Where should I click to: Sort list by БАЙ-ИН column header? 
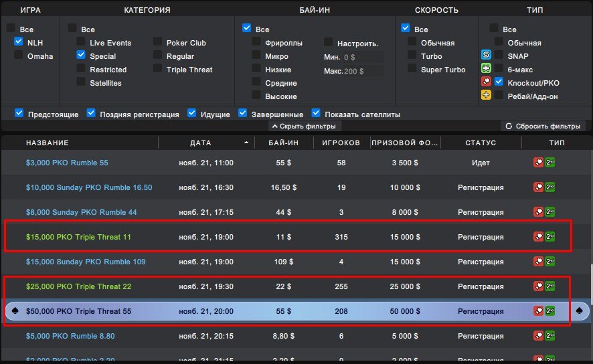[x=284, y=143]
